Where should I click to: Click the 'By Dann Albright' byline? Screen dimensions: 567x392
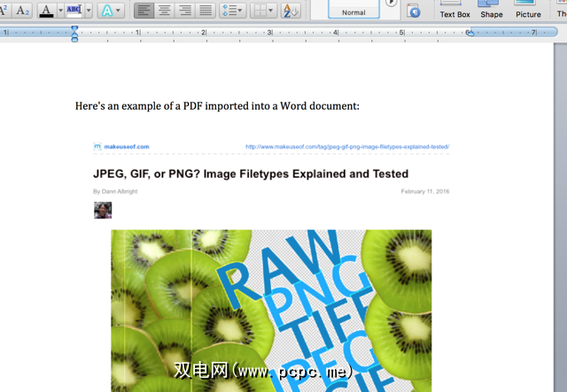tap(115, 191)
